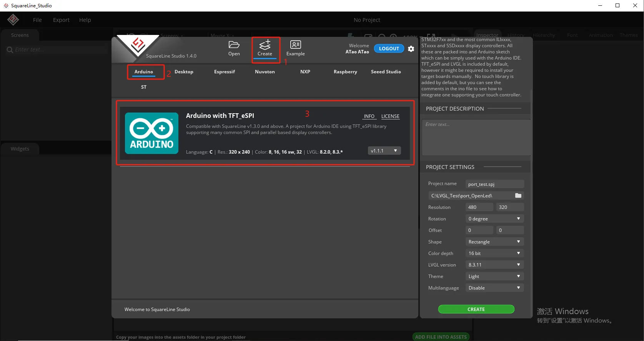Open the File menu
This screenshot has height=341, width=644.
point(37,20)
